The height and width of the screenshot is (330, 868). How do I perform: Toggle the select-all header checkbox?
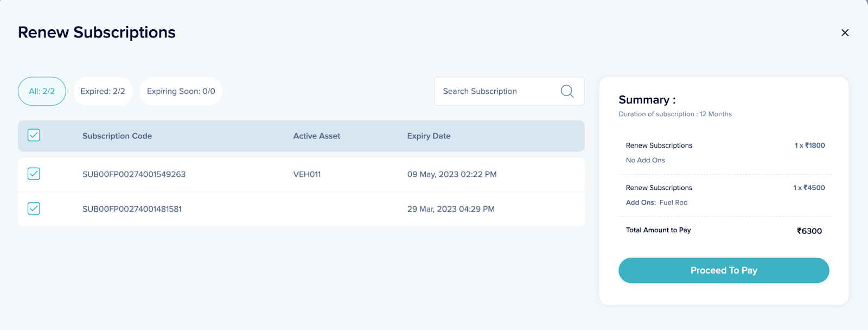tap(34, 135)
